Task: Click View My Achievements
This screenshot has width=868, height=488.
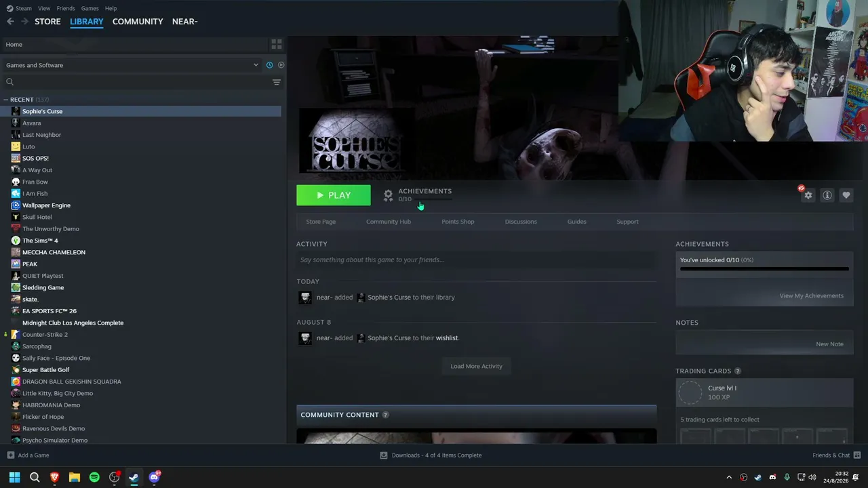Action: point(812,296)
